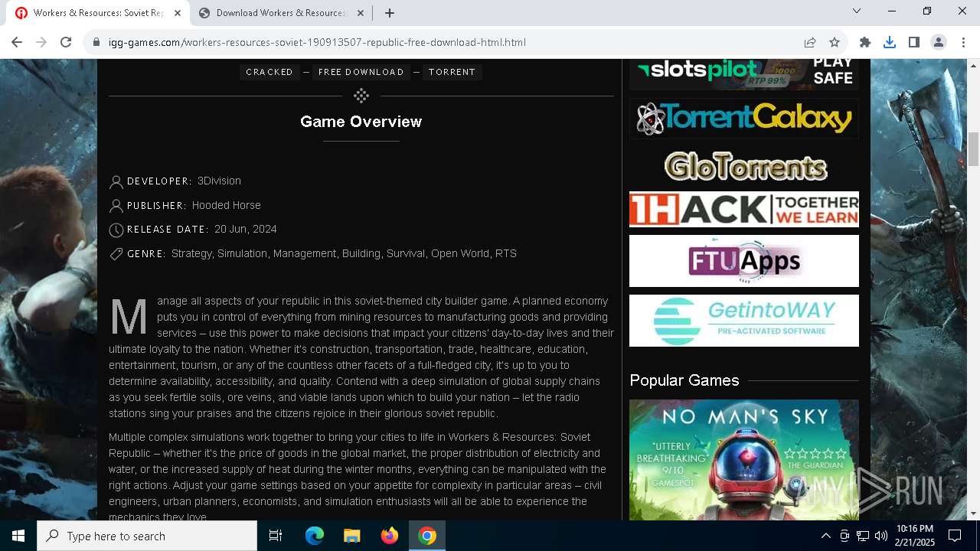The image size is (980, 551).
Task: Switch to Workers & Resources: Soviet Republic tab
Action: [x=98, y=13]
